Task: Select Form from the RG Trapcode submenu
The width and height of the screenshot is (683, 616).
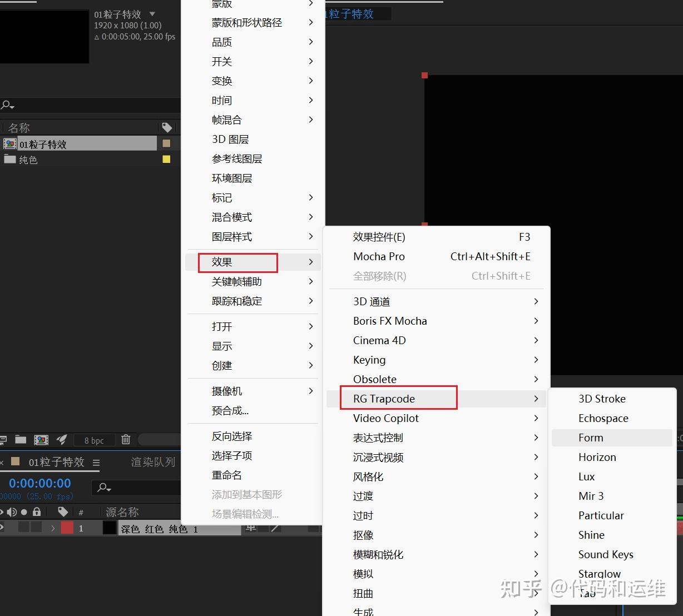Action: (591, 438)
